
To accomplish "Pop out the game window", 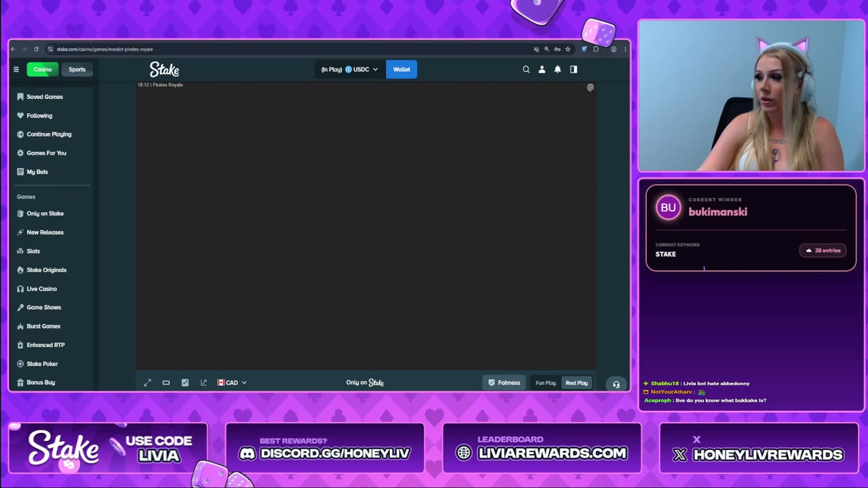I will click(203, 383).
